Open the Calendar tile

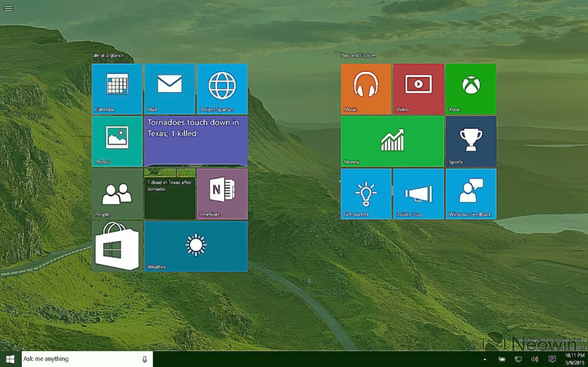pos(117,89)
